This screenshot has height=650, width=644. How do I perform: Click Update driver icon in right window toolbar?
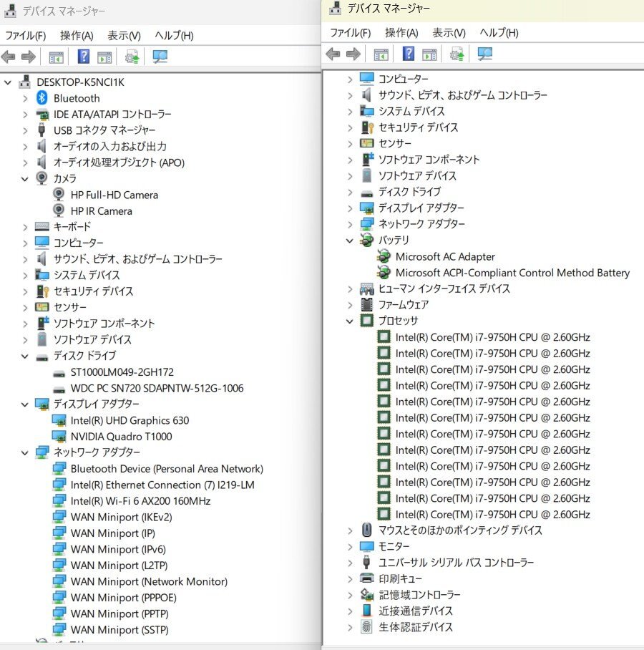(457, 54)
